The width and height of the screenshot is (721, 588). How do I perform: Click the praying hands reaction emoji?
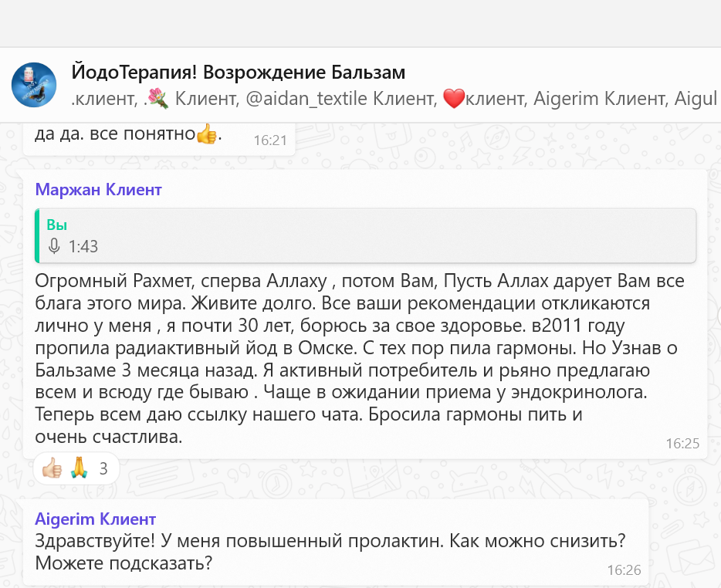pyautogui.click(x=78, y=468)
